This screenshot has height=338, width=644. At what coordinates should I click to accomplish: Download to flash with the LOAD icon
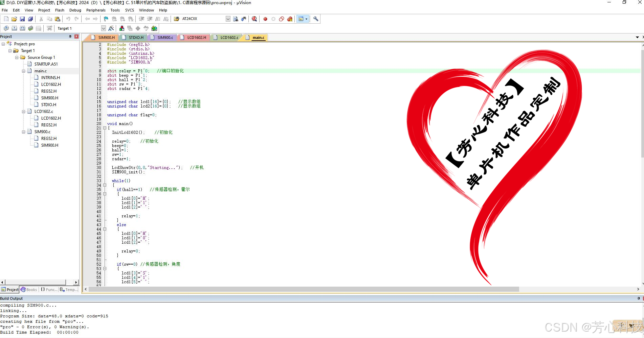(x=49, y=28)
